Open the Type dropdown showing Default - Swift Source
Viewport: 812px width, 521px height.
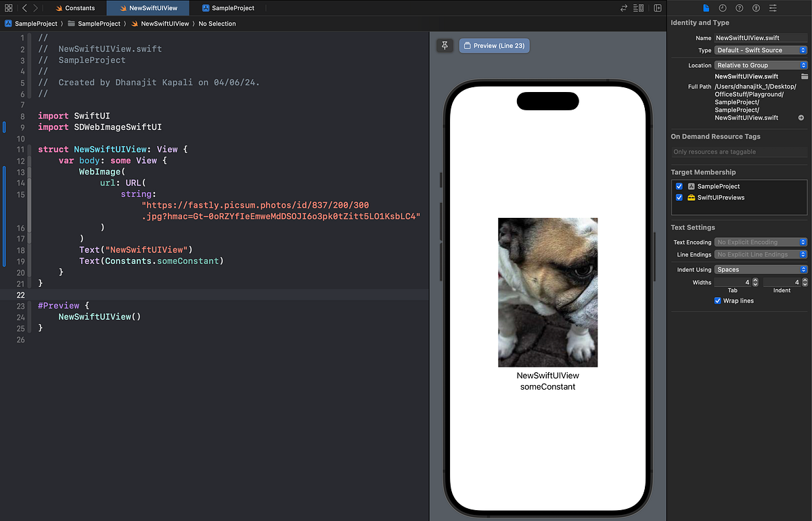[x=761, y=49]
